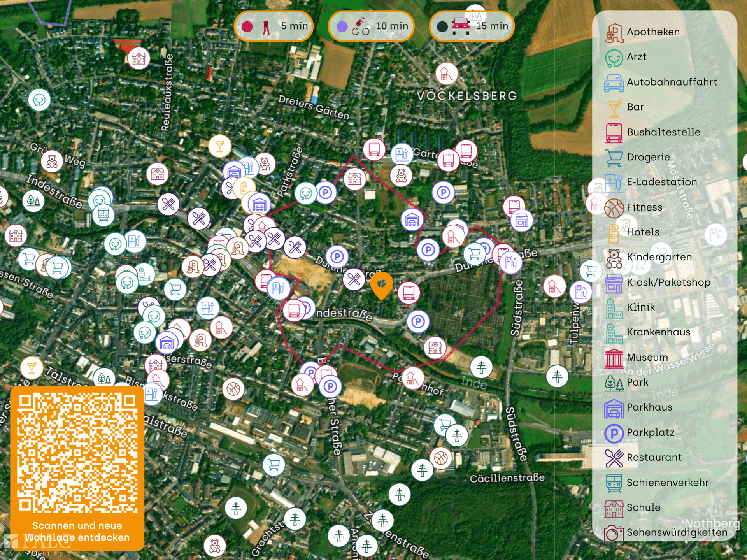The width and height of the screenshot is (747, 560).
Task: Click the 'VÖCKELSBERG' district label
Action: (467, 96)
